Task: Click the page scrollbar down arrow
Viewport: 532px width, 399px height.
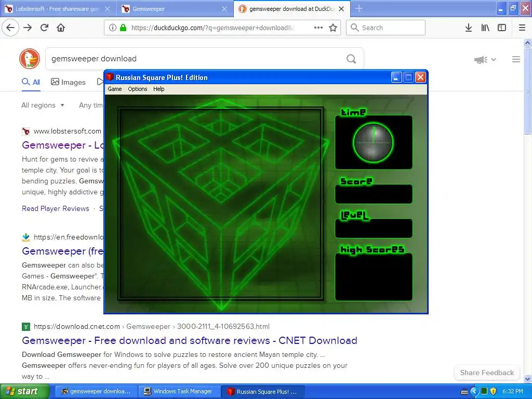Action: pos(527,379)
